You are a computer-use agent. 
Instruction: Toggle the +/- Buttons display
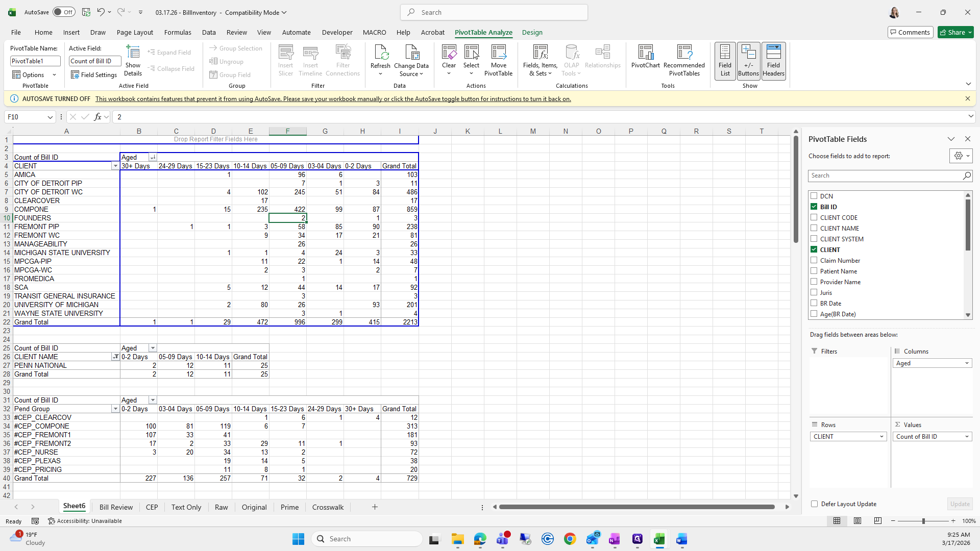(x=748, y=60)
